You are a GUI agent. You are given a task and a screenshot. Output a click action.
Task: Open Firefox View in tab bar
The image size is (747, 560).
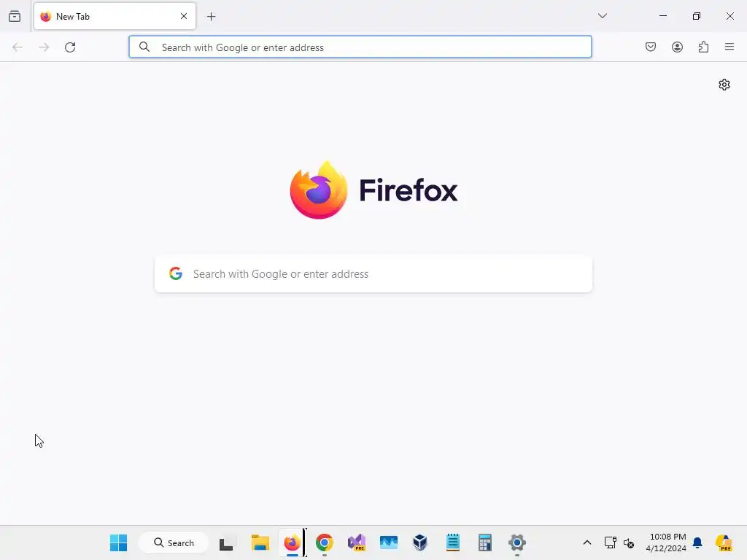click(15, 16)
